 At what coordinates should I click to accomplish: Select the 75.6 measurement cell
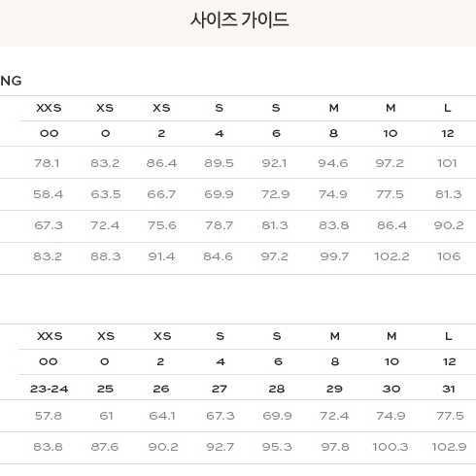162,225
